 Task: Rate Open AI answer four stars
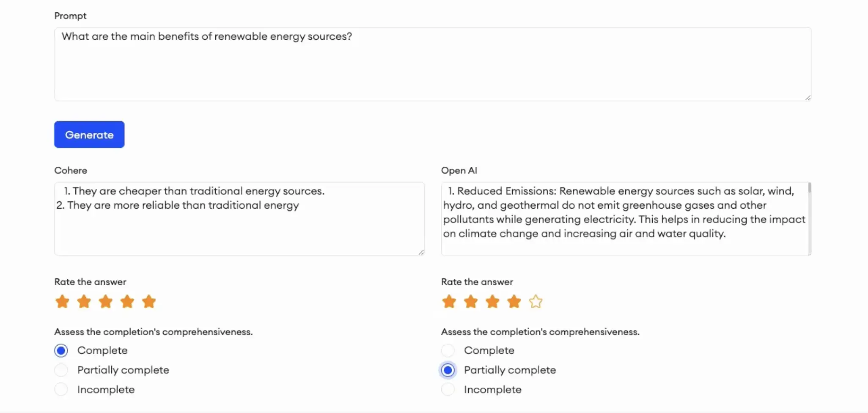514,302
